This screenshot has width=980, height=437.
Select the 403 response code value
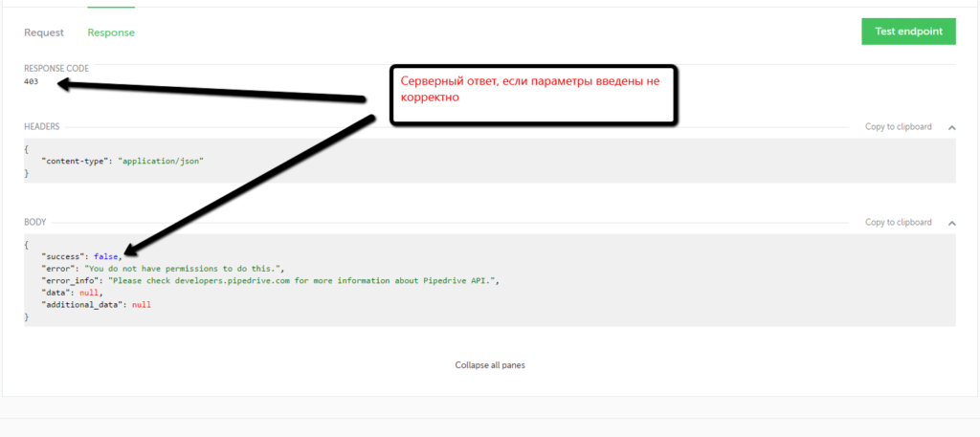point(32,82)
